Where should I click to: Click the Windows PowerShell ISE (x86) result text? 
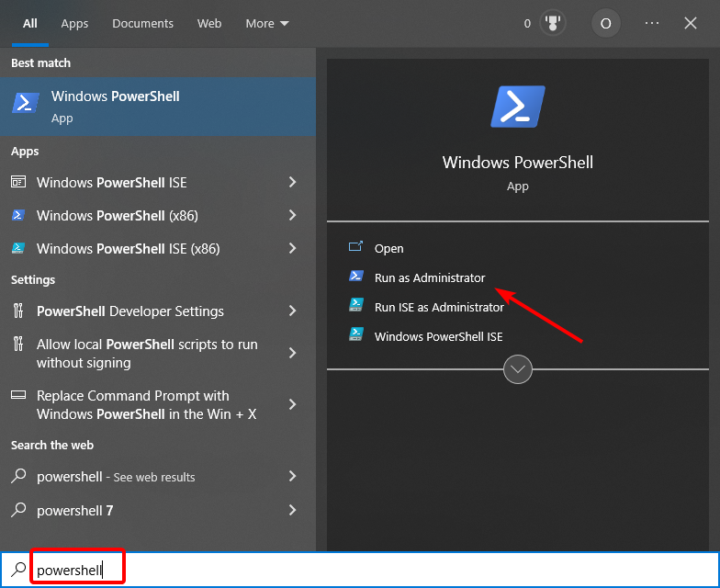click(x=129, y=248)
